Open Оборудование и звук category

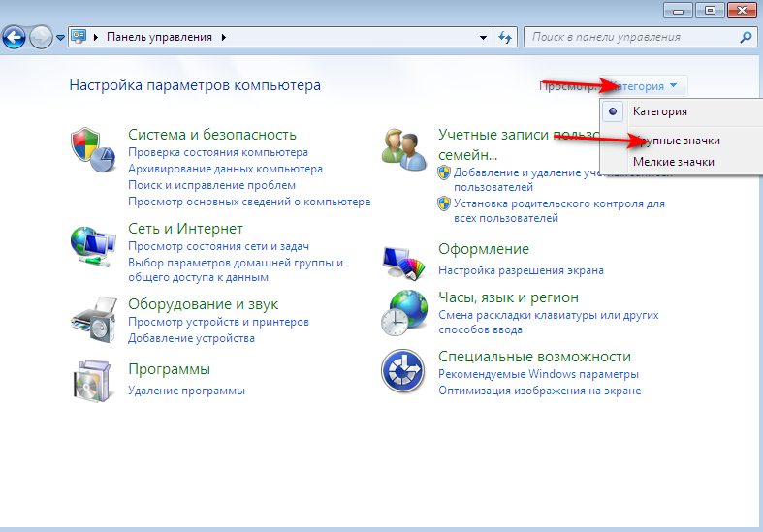203,304
